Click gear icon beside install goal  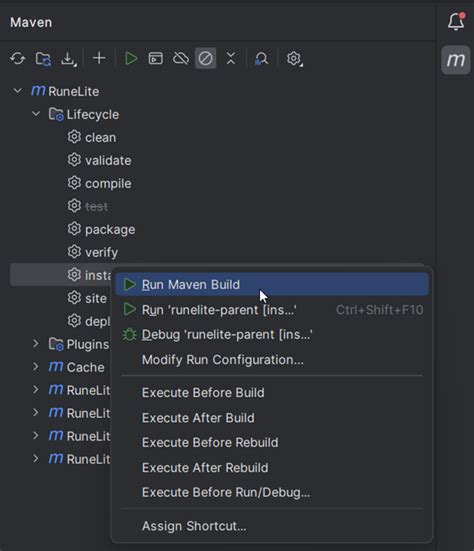[x=74, y=274]
